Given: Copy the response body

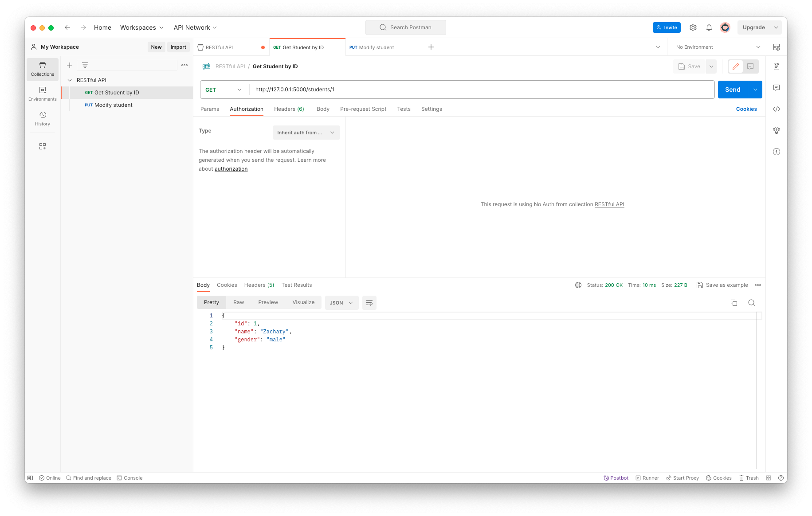Looking at the screenshot, I should click(x=734, y=303).
